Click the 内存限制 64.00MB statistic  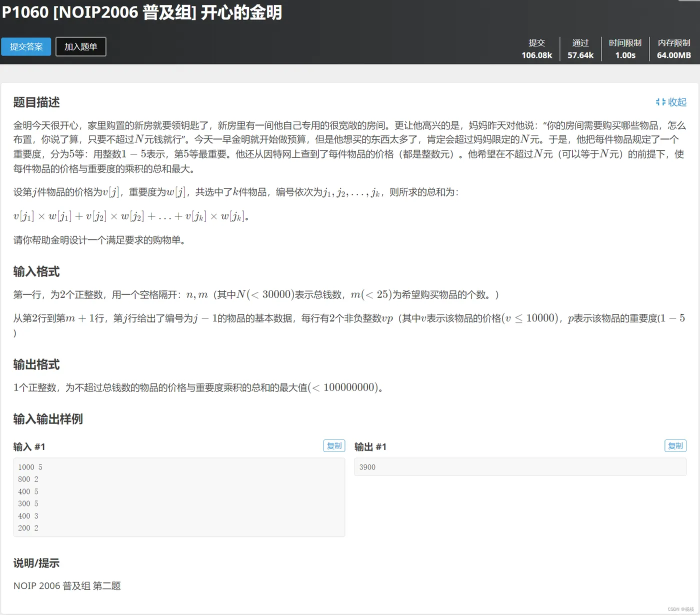(x=674, y=49)
